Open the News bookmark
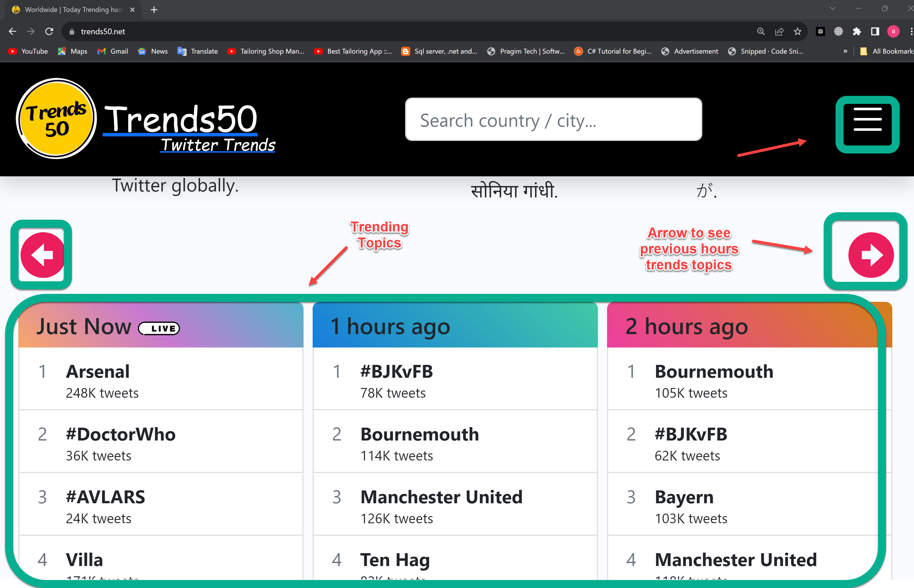Screen dimensions: 914x588 click(x=153, y=51)
